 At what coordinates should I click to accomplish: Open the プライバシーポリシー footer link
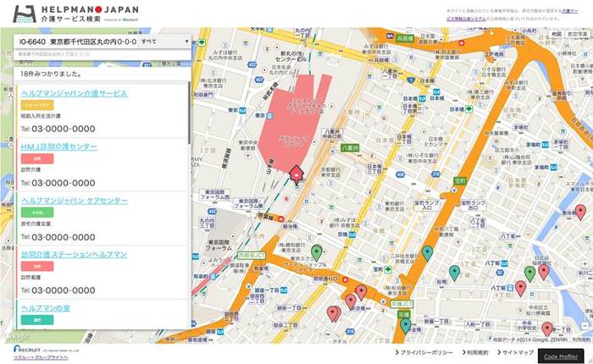pos(424,352)
